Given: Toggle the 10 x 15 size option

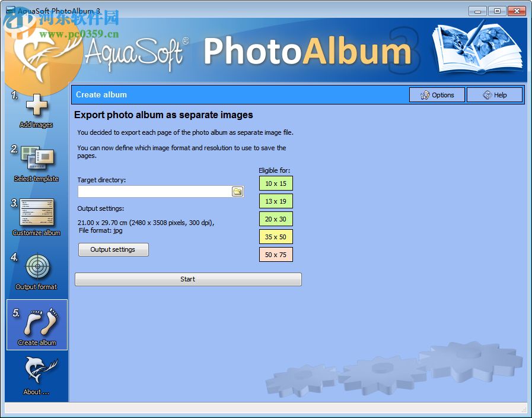Looking at the screenshot, I should (x=276, y=183).
